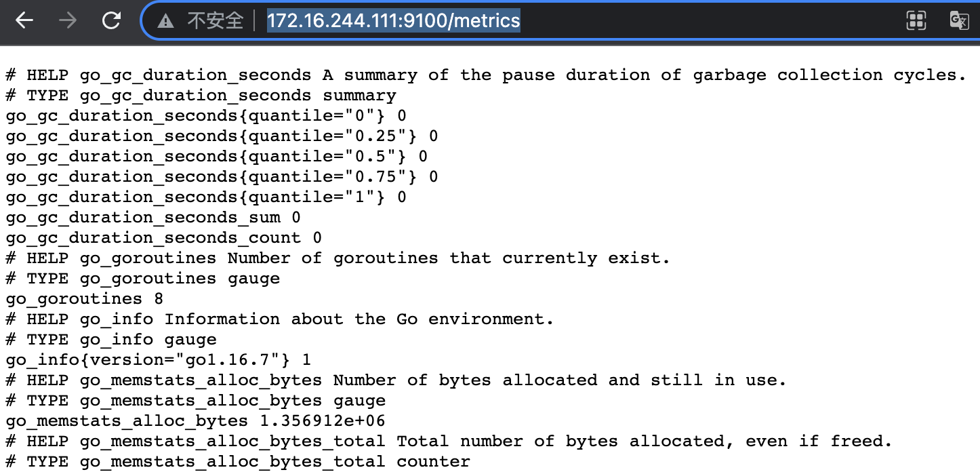Click the HELP go_goroutines line

(338, 258)
